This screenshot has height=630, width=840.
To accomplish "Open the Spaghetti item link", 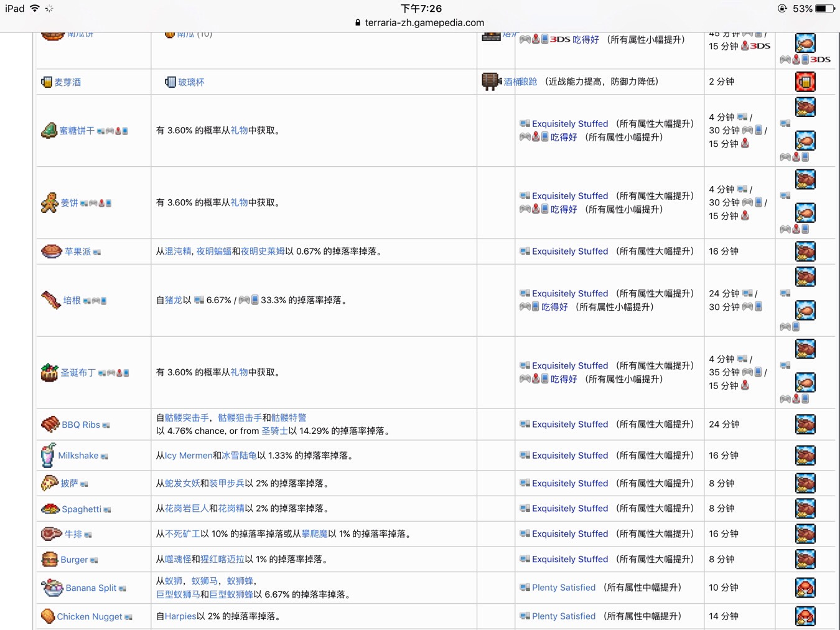I will pyautogui.click(x=82, y=509).
